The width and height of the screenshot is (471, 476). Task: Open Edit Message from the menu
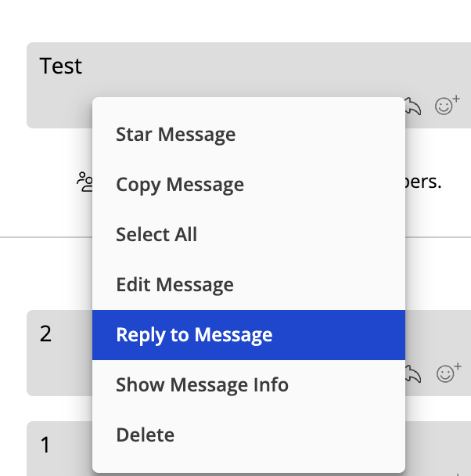pyautogui.click(x=249, y=284)
